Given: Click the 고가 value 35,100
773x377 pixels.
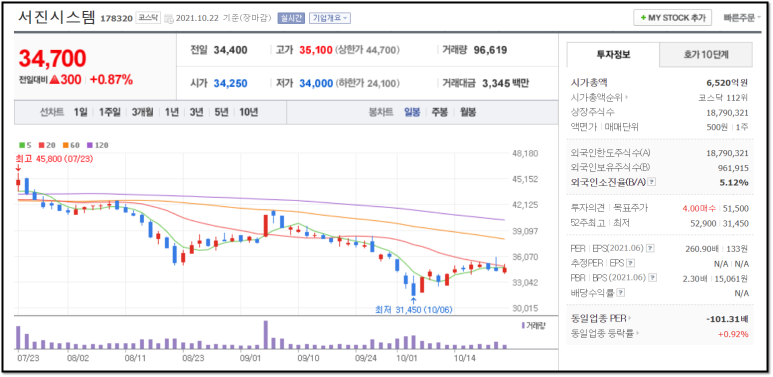Looking at the screenshot, I should point(316,50).
